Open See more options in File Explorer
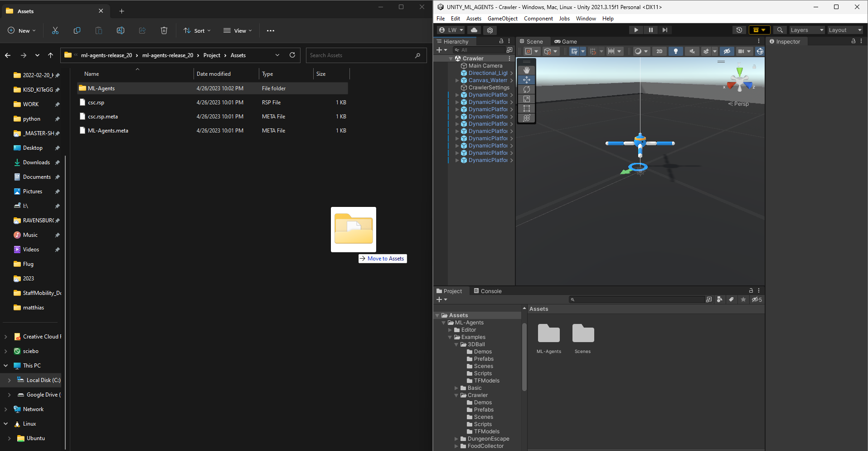This screenshot has width=868, height=451. click(x=271, y=30)
